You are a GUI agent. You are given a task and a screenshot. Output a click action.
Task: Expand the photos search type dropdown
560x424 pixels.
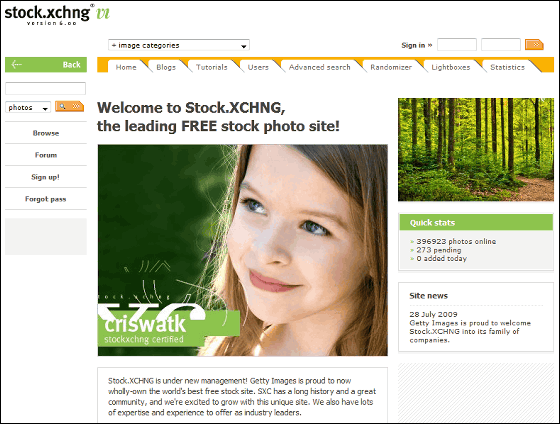click(x=28, y=107)
